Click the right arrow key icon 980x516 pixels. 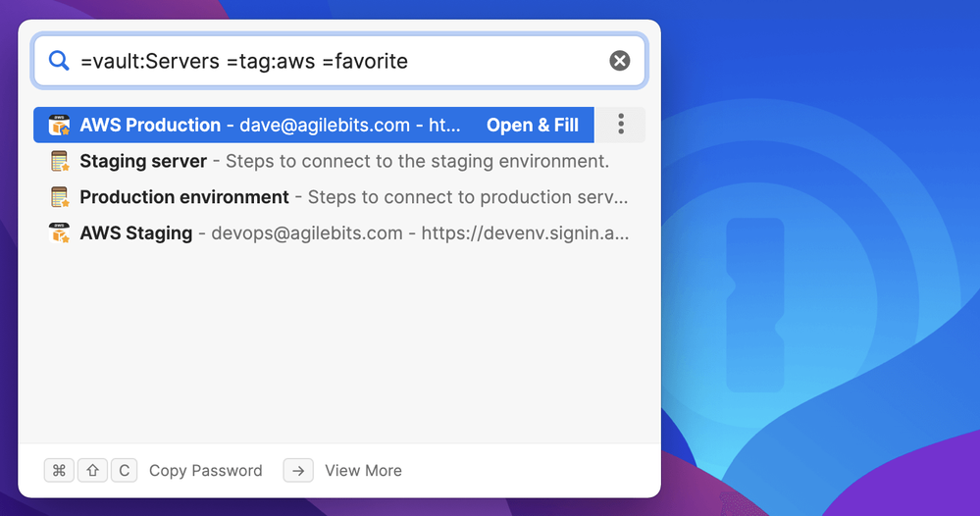[298, 470]
